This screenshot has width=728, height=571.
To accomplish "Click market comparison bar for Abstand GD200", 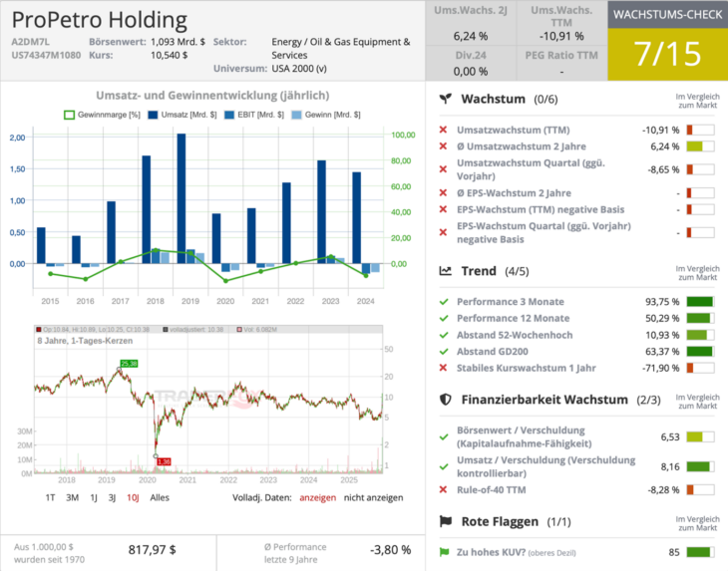I will [x=700, y=351].
